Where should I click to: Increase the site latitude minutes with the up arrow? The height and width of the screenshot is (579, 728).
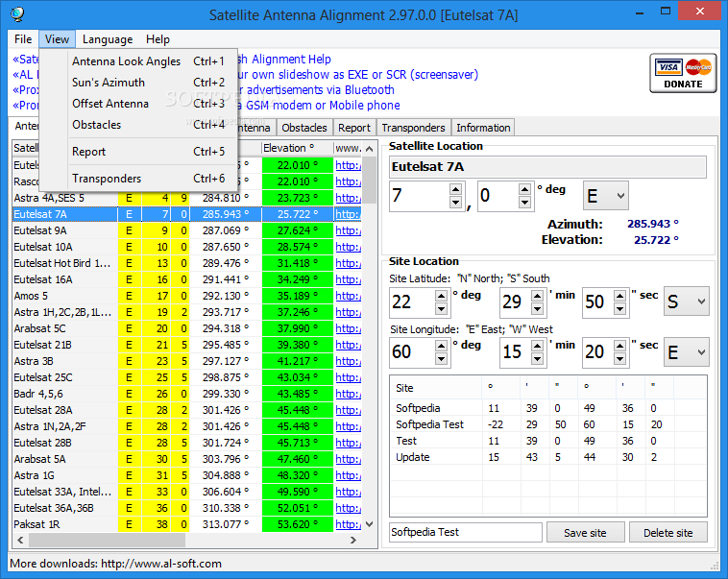click(537, 296)
